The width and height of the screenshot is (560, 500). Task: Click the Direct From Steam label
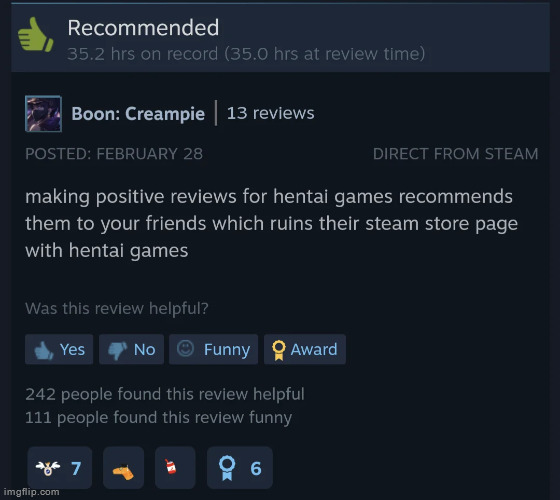click(455, 154)
